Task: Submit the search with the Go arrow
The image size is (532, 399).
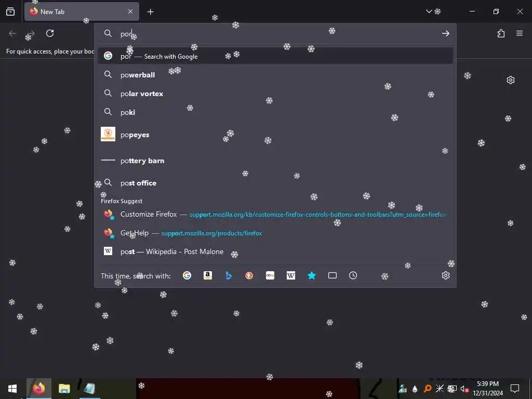Action: 445,34
